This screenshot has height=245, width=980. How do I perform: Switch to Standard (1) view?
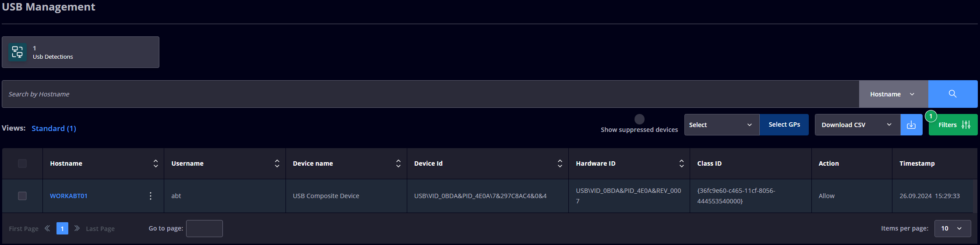click(54, 128)
